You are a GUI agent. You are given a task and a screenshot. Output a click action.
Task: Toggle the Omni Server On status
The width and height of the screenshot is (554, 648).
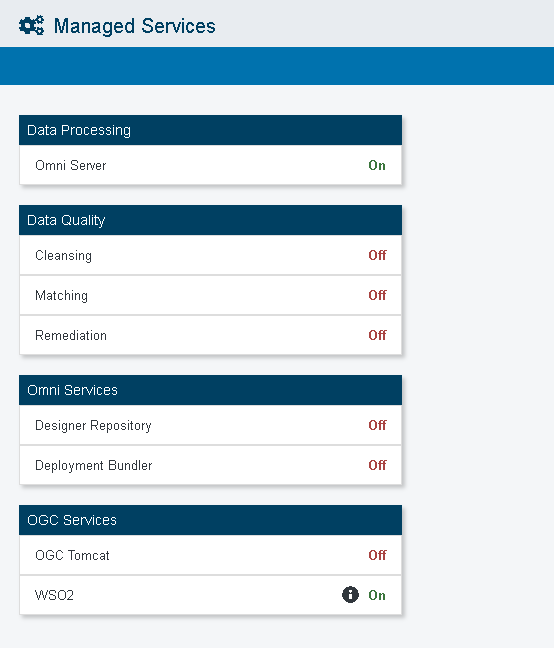pos(377,165)
